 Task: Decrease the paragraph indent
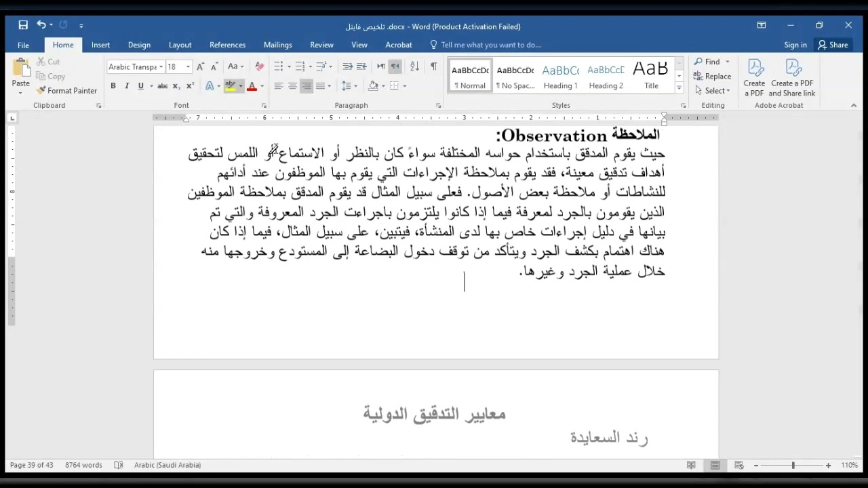pyautogui.click(x=347, y=66)
